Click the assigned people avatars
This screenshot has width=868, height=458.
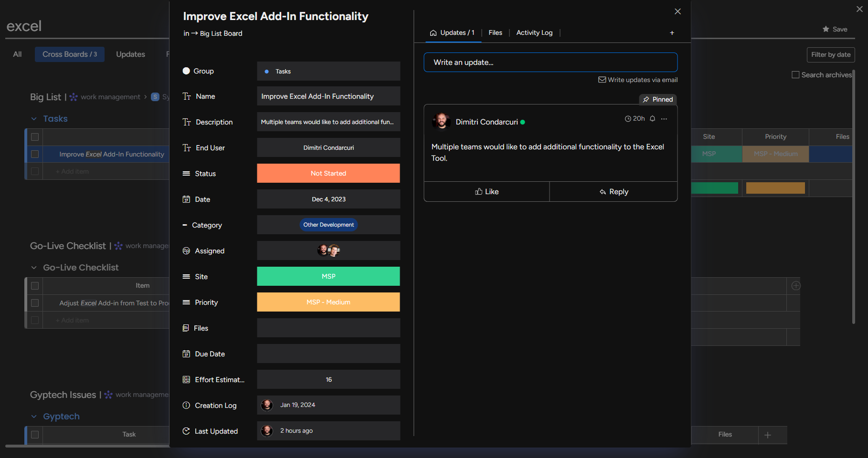(x=328, y=250)
